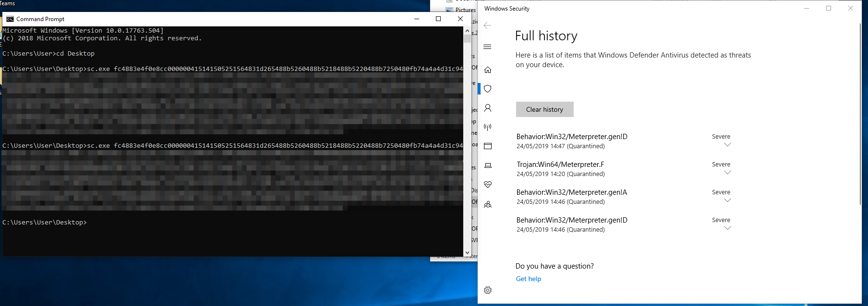Click Command Prompt scrollbar down arrow

(467, 252)
